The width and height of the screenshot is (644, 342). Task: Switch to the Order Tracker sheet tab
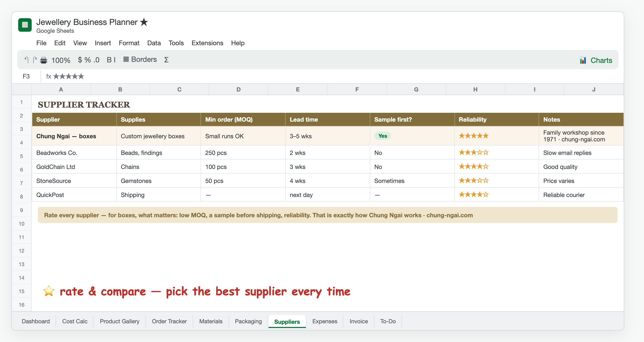(x=169, y=321)
